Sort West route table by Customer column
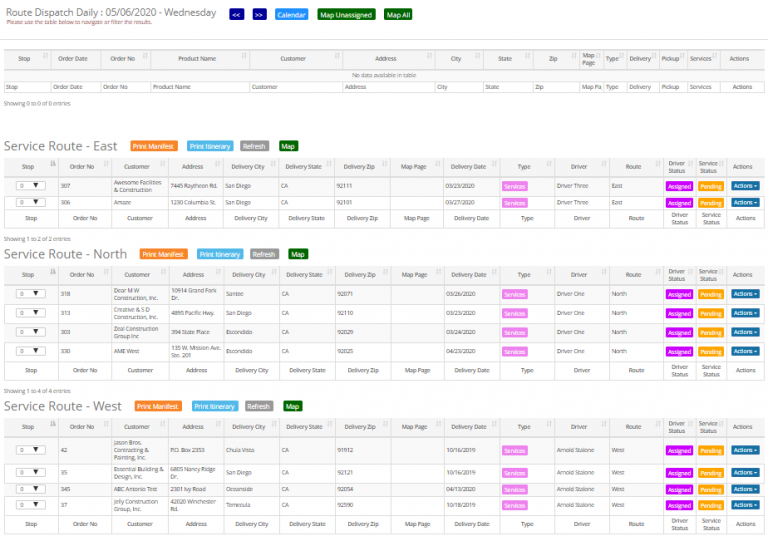The width and height of the screenshot is (768, 541). coord(137,426)
